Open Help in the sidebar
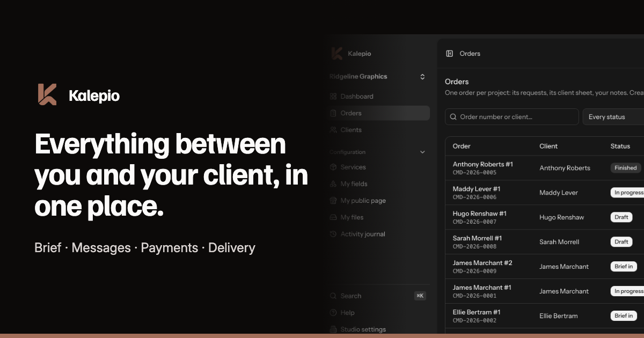This screenshot has height=338, width=644. tap(378, 313)
